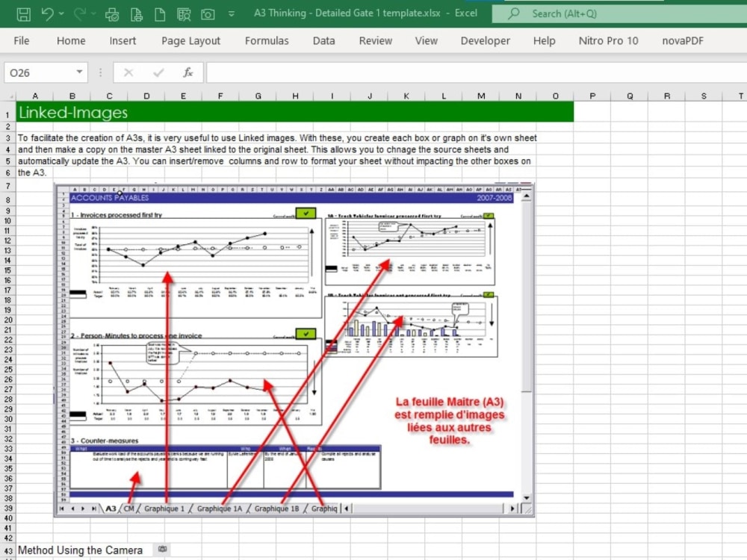747x560 pixels.
Task: Click in the Search (Alt+Q) box
Action: (619, 13)
